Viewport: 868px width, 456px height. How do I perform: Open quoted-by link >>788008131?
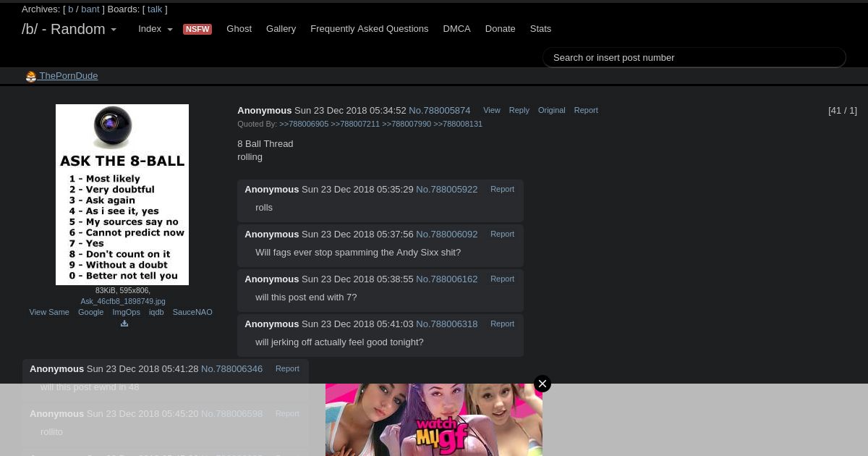(458, 124)
